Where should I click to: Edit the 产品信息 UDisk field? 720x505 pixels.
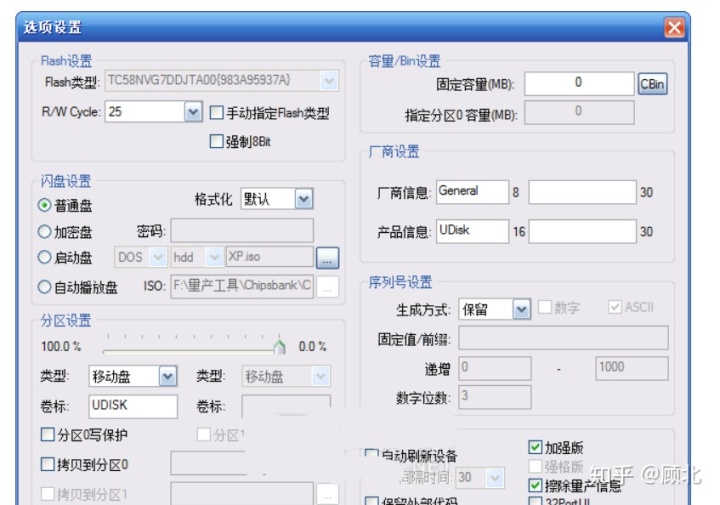pos(472,231)
